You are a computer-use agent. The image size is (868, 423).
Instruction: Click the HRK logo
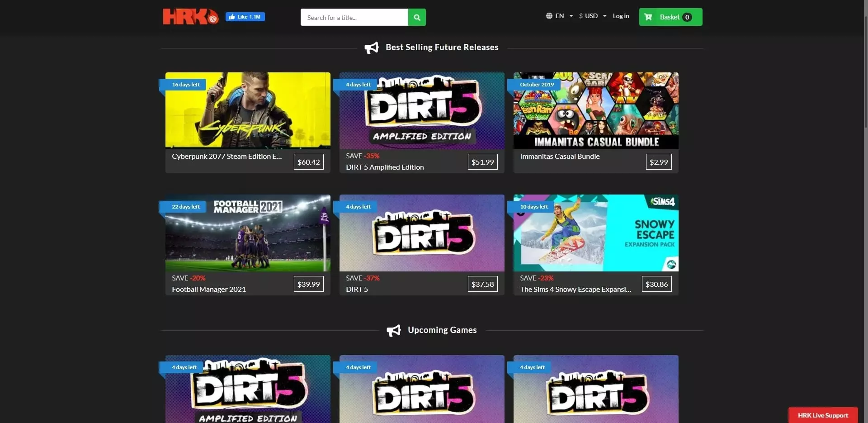coord(191,16)
